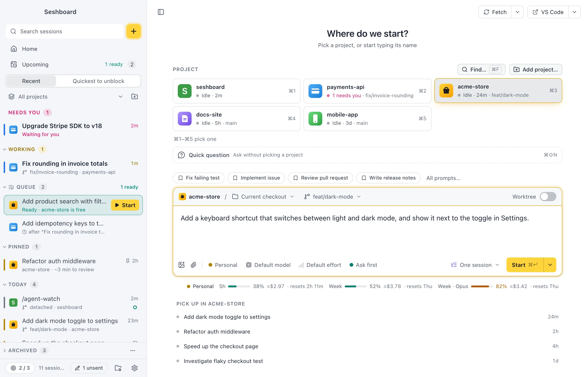
Task: Open the Fetch dropdown arrow
Action: pos(517,12)
